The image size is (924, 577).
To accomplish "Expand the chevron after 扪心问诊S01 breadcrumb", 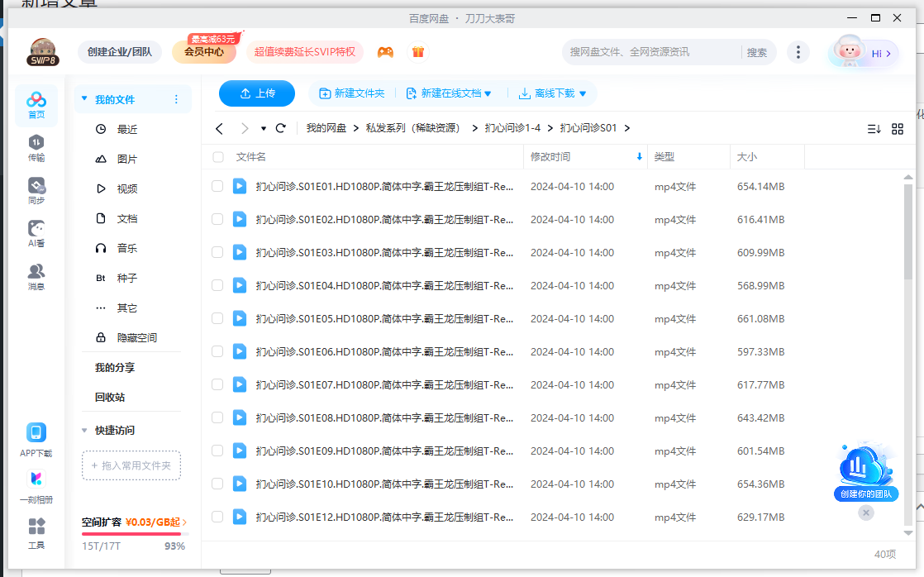I will pos(627,128).
